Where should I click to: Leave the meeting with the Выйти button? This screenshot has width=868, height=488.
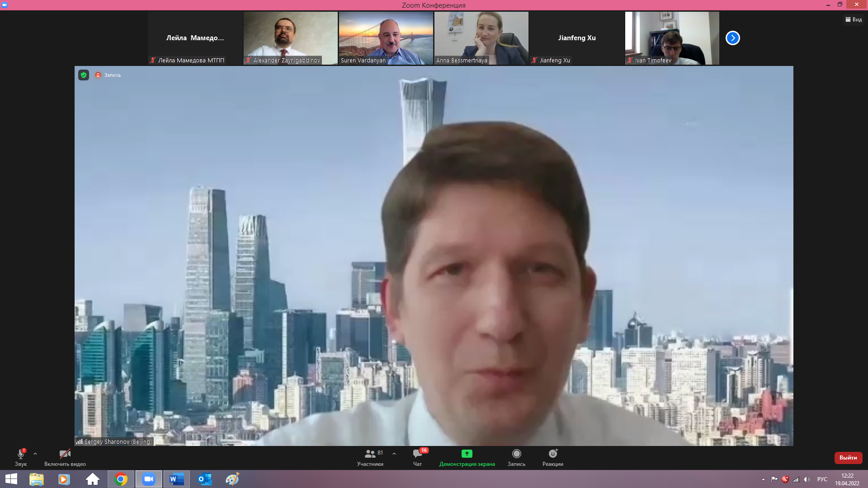[848, 458]
